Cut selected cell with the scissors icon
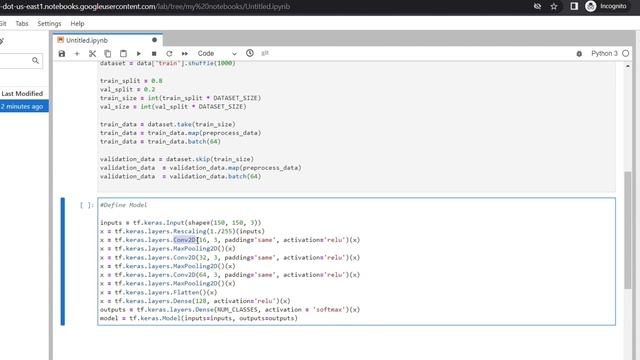 click(92, 53)
